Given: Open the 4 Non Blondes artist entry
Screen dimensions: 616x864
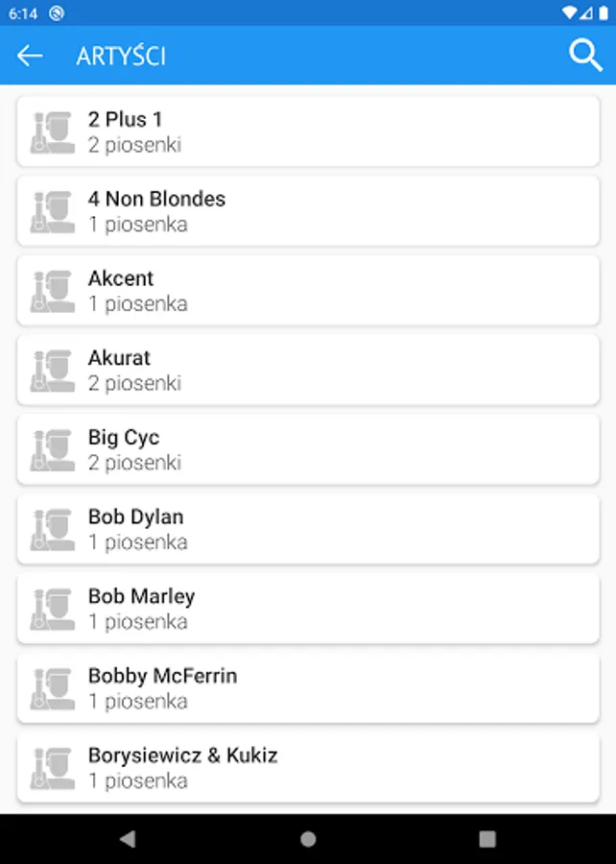Looking at the screenshot, I should [308, 211].
